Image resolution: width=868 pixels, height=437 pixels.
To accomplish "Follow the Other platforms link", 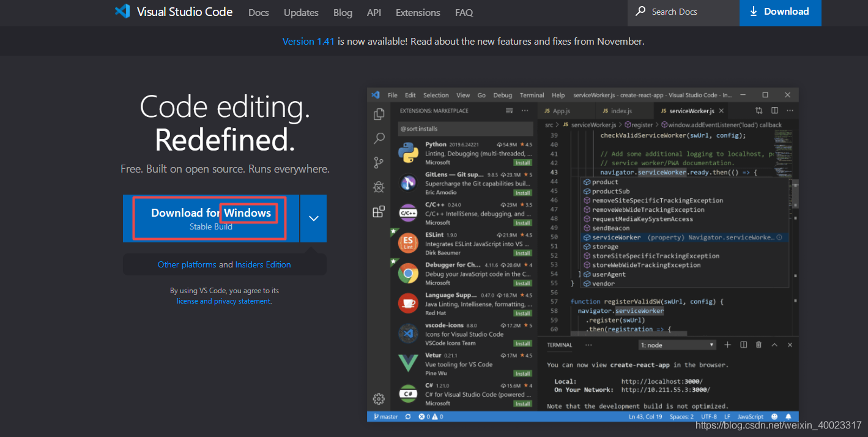I will pyautogui.click(x=187, y=264).
